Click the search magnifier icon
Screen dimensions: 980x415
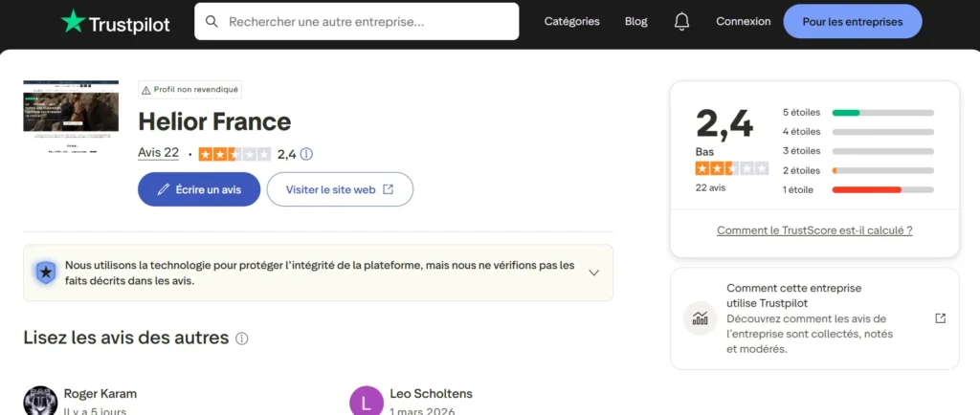pos(212,22)
